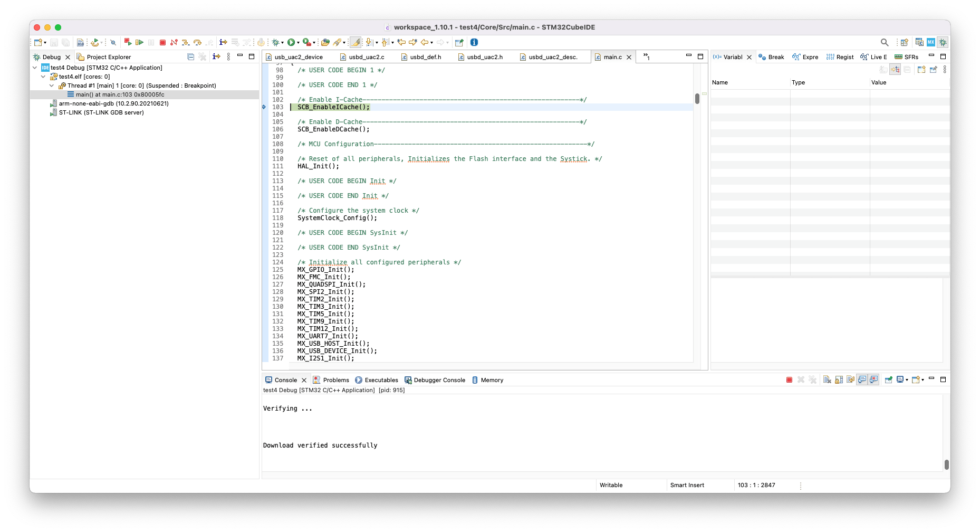Open the External Tools dropdown arrow
The height and width of the screenshot is (532, 980).
coord(314,43)
